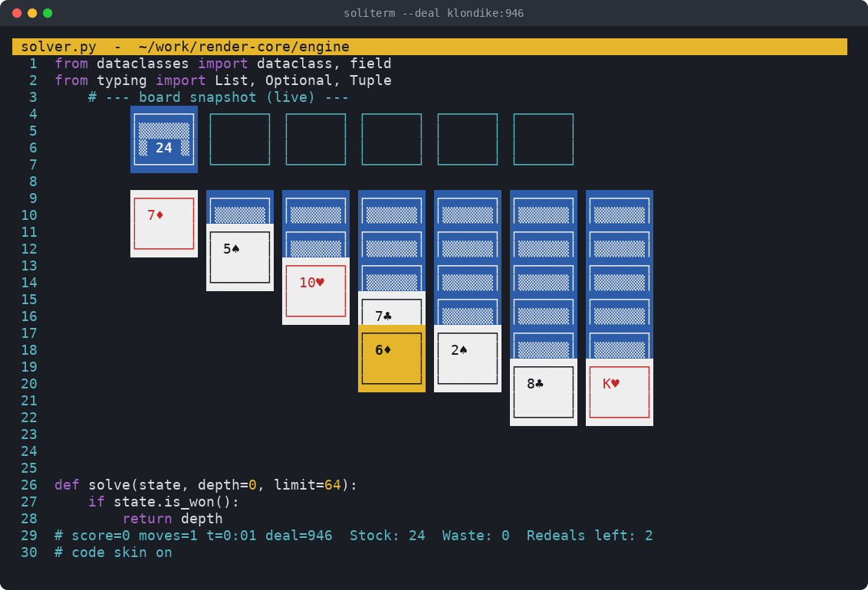
Task: Select the 7♦ card
Action: pyautogui.click(x=164, y=224)
